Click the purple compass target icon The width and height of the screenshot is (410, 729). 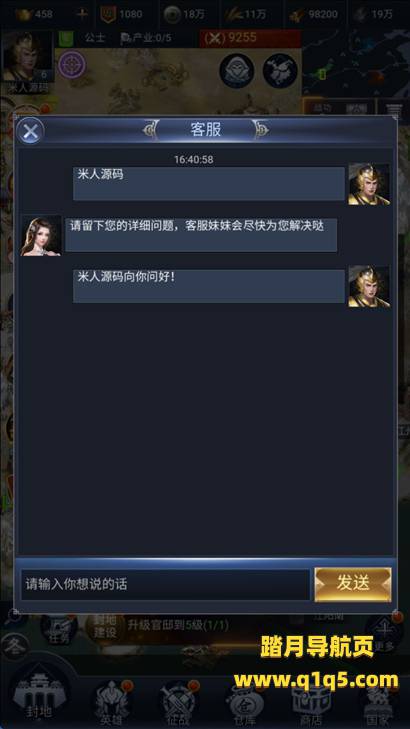(x=72, y=65)
